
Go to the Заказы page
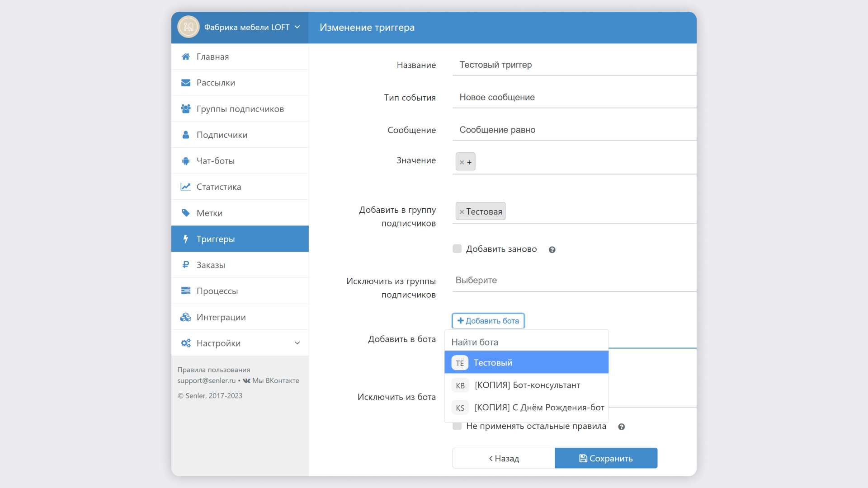tap(240, 265)
